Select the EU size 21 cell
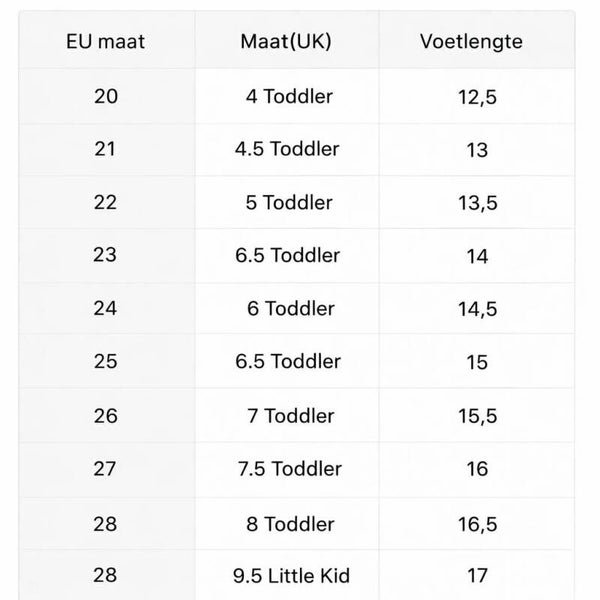The image size is (600, 600). (x=105, y=150)
